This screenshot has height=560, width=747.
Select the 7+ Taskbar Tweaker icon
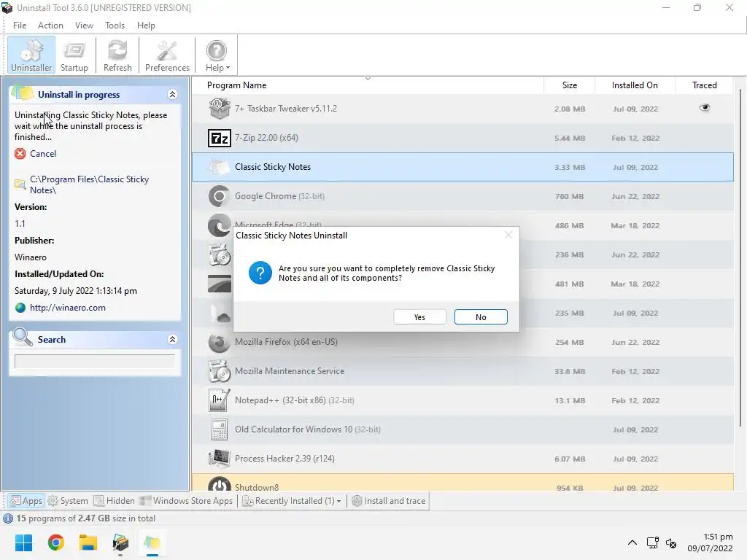click(x=219, y=109)
